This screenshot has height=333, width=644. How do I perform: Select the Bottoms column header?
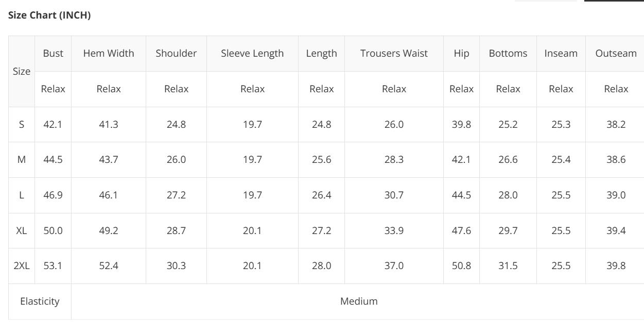(x=508, y=53)
